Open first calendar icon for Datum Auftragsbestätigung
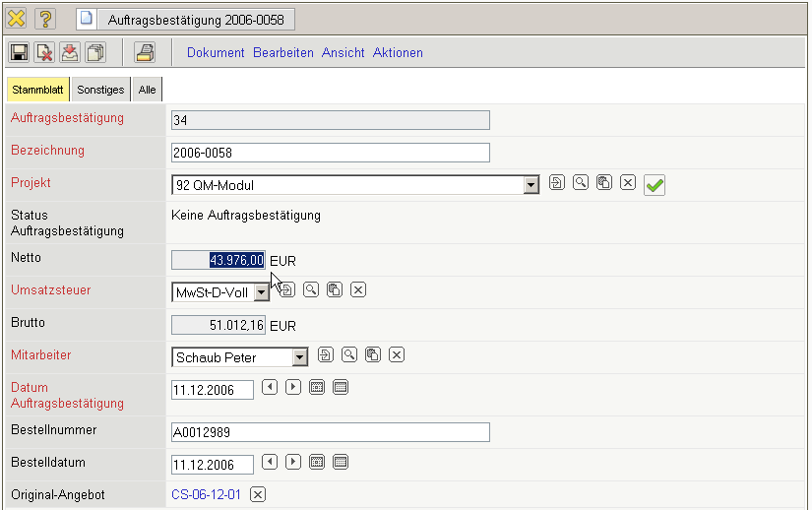 tap(317, 387)
